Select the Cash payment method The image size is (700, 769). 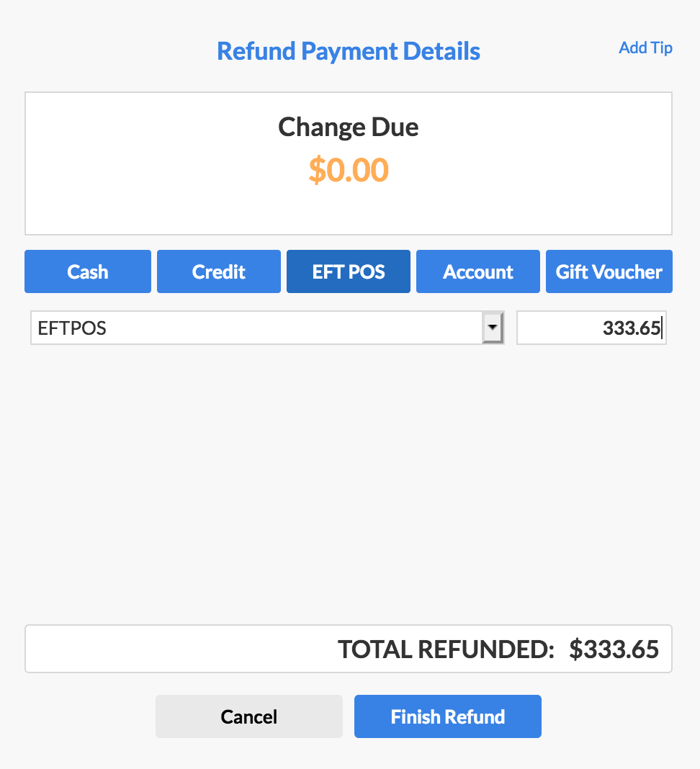tap(88, 271)
